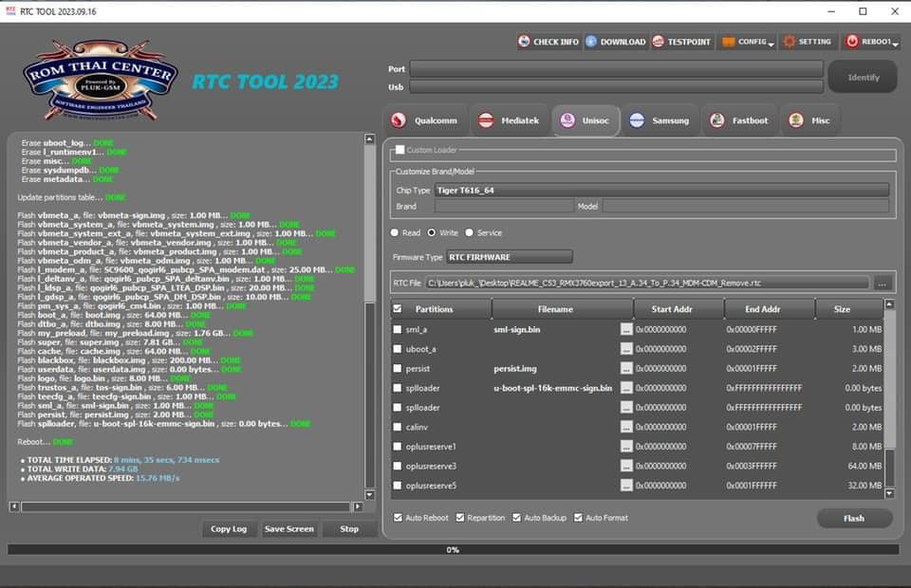Click the Size column header
This screenshot has height=588, width=911.
pyautogui.click(x=849, y=309)
